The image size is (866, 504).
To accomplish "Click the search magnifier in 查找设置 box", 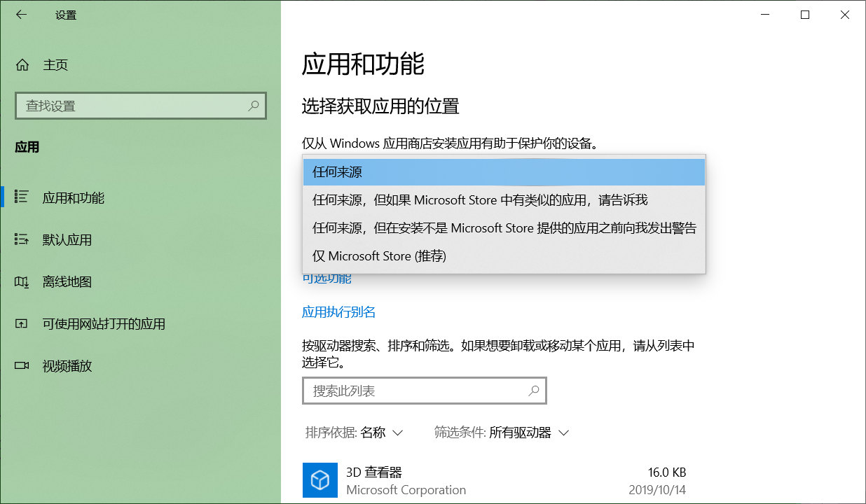I will [254, 105].
